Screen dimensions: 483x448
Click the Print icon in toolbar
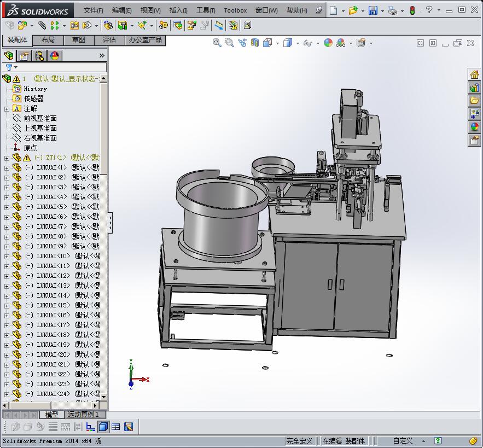point(392,10)
